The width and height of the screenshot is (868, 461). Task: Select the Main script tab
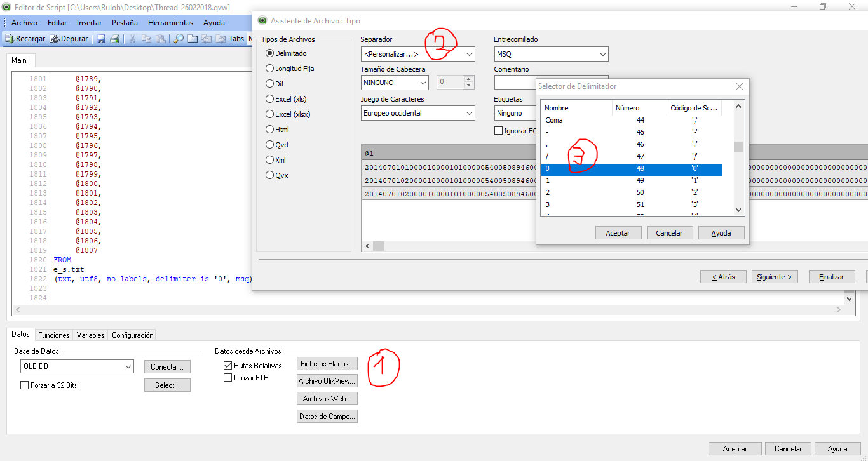19,60
